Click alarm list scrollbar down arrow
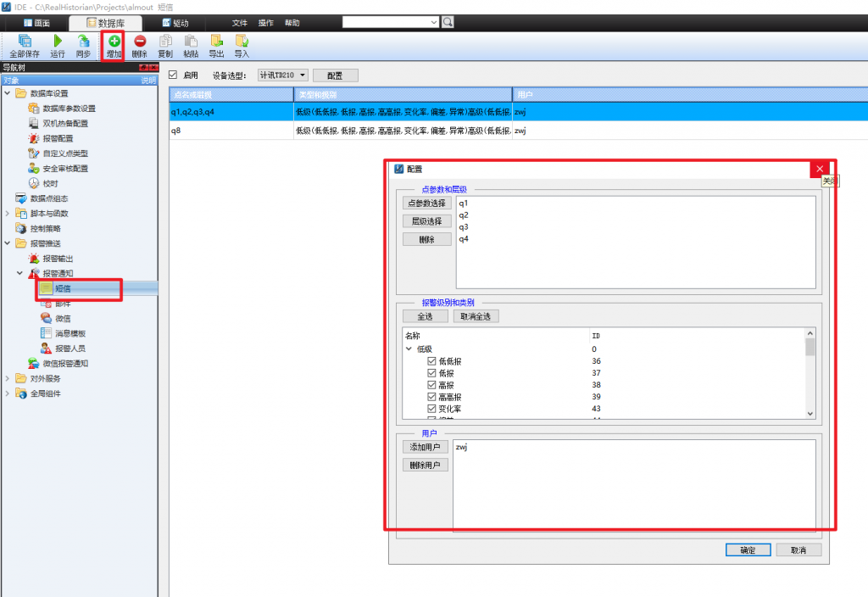The width and height of the screenshot is (868, 597). coord(810,413)
